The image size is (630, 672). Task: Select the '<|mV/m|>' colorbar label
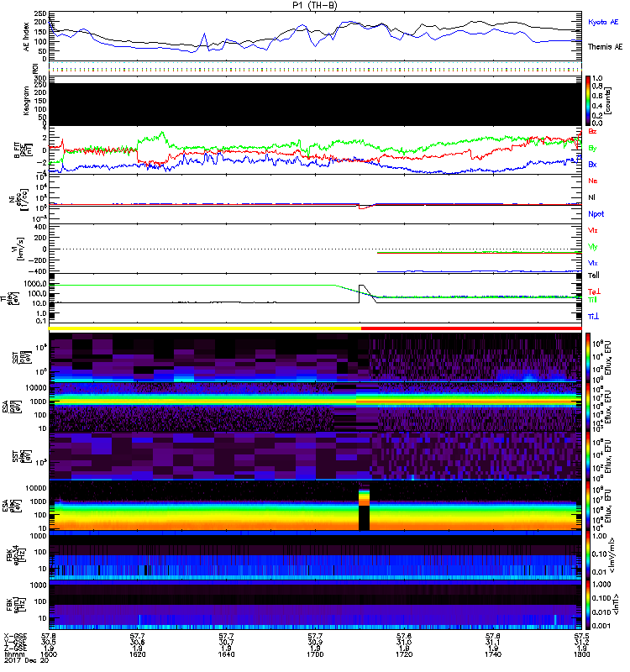pyautogui.click(x=613, y=555)
